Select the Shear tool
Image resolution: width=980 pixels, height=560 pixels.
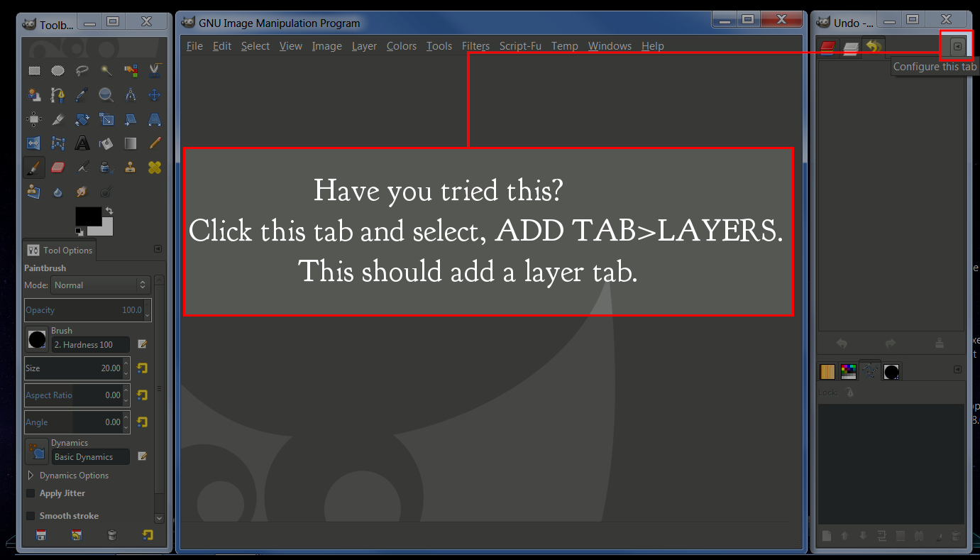pyautogui.click(x=131, y=119)
